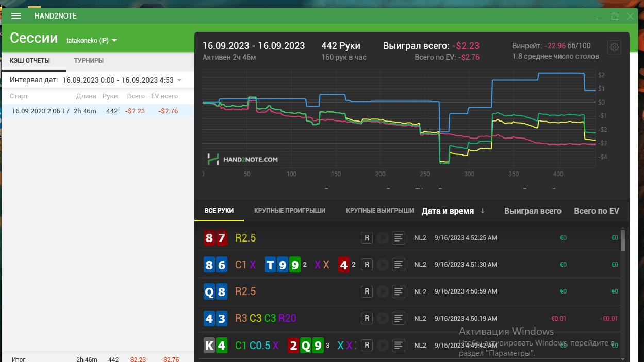Open hand text for the 86 hand
Screen dimensions: 644x362
tap(398, 265)
